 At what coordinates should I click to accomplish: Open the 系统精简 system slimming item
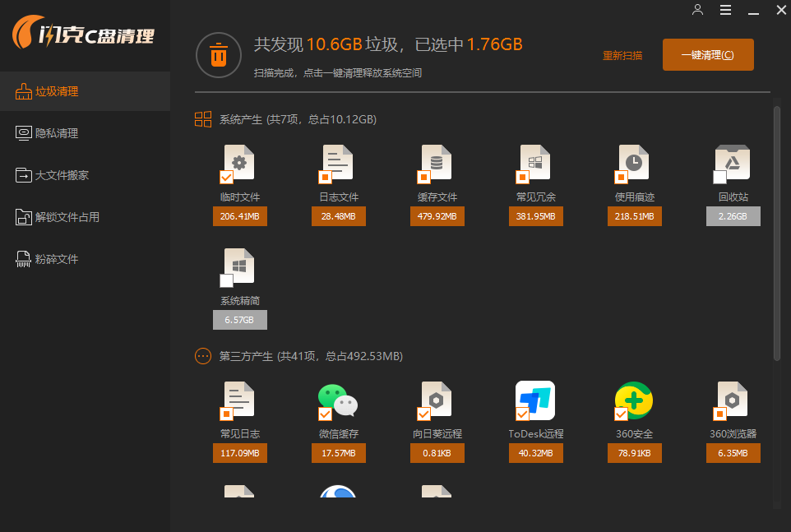(239, 266)
